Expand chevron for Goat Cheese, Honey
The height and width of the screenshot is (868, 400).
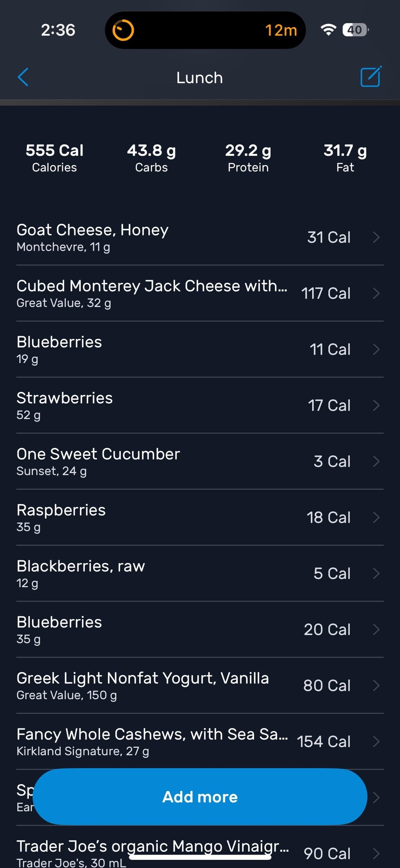pyautogui.click(x=376, y=237)
